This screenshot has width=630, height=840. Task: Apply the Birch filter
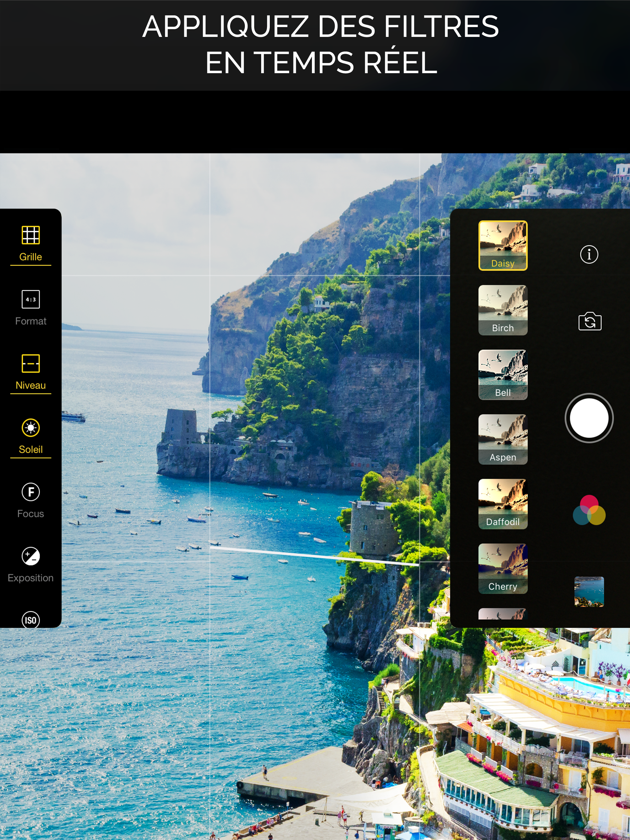click(502, 310)
